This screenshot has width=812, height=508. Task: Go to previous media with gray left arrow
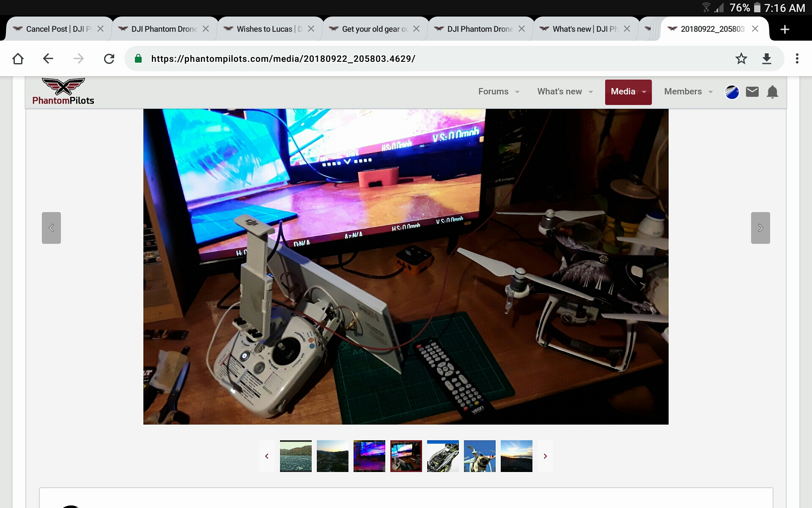click(x=51, y=228)
